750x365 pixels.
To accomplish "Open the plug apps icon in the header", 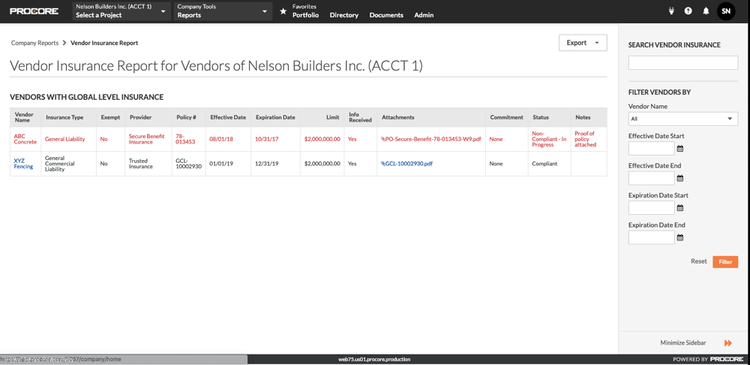I will click(671, 11).
